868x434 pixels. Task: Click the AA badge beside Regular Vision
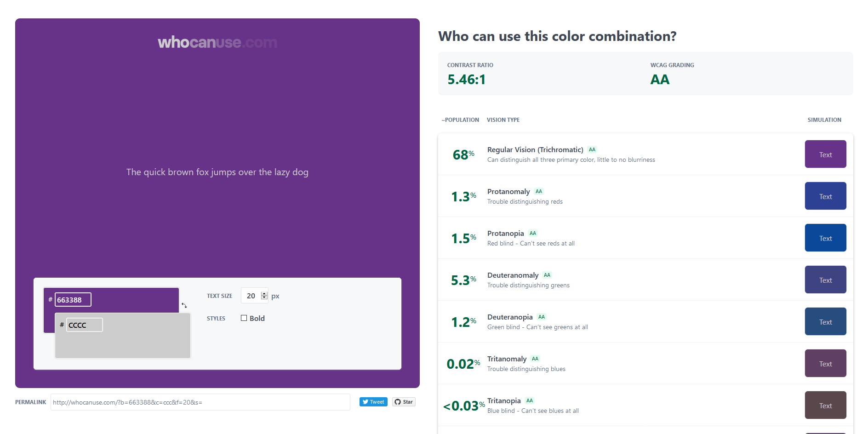592,149
